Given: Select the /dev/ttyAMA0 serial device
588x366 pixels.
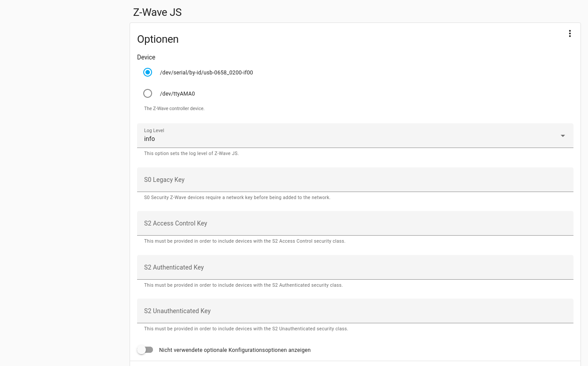Looking at the screenshot, I should pyautogui.click(x=148, y=93).
